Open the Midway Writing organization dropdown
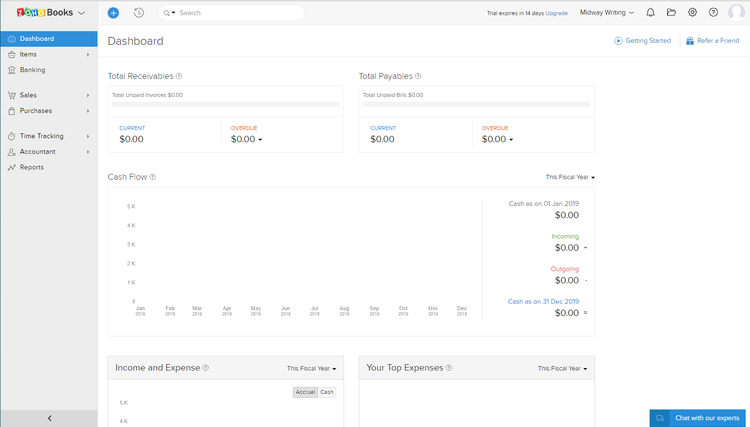Screen dimensions: 750x427 (x=607, y=12)
